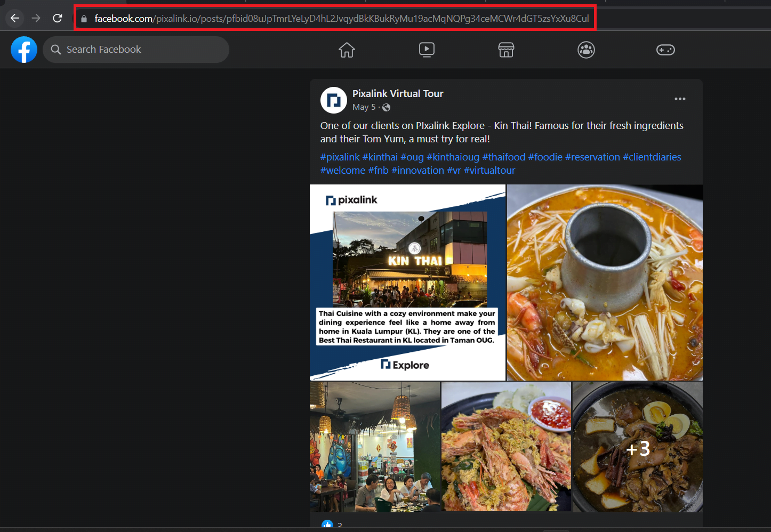Open Marketplace from the top navigation
The height and width of the screenshot is (532, 771).
tap(506, 50)
